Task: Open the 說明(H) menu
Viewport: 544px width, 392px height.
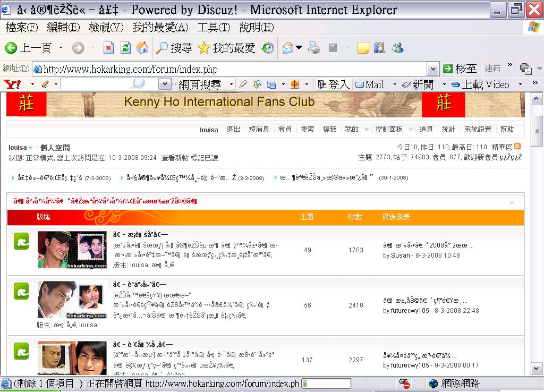Action: 257,28
